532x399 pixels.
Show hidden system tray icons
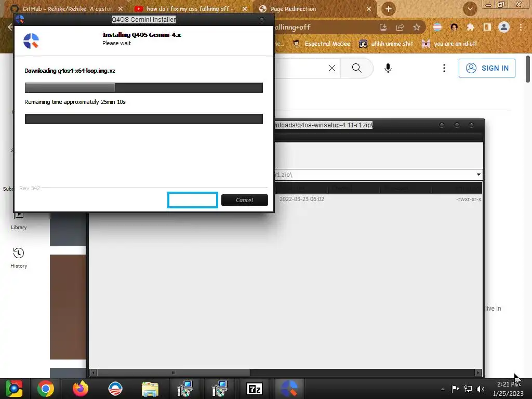click(x=443, y=389)
